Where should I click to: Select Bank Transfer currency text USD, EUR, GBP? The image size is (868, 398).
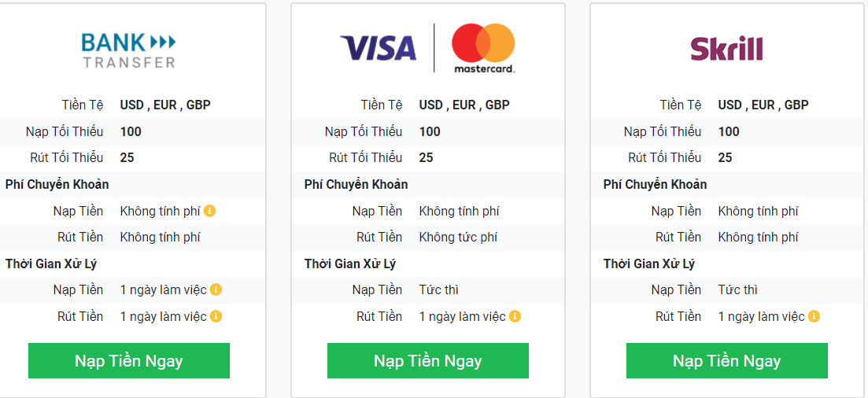click(165, 105)
